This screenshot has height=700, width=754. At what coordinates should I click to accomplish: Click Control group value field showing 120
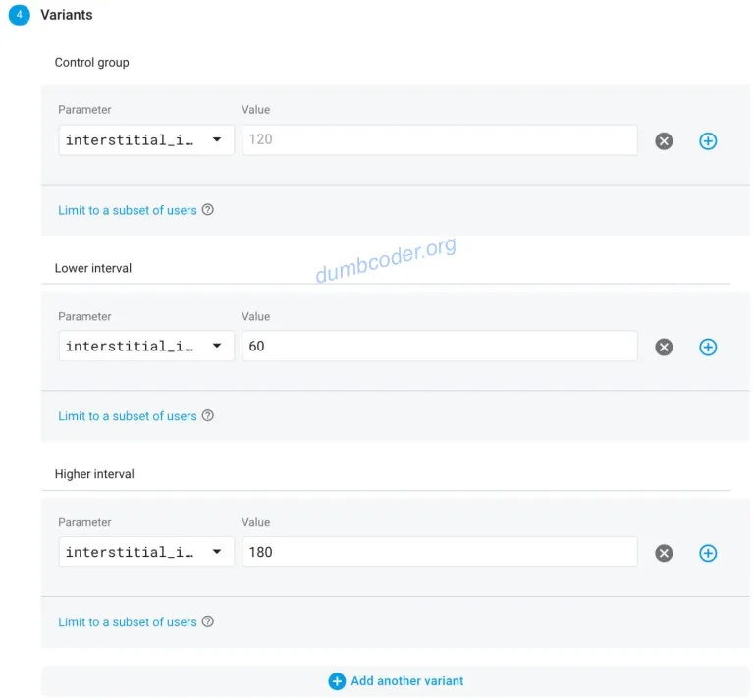point(440,140)
